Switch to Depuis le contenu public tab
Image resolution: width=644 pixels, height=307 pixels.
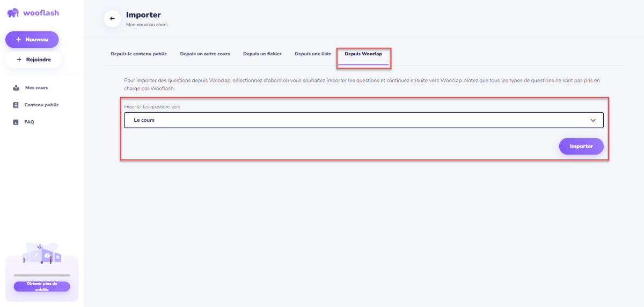click(138, 54)
